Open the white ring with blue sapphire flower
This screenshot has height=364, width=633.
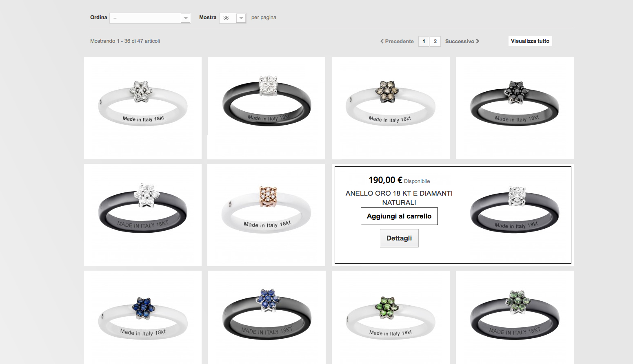pos(143,317)
